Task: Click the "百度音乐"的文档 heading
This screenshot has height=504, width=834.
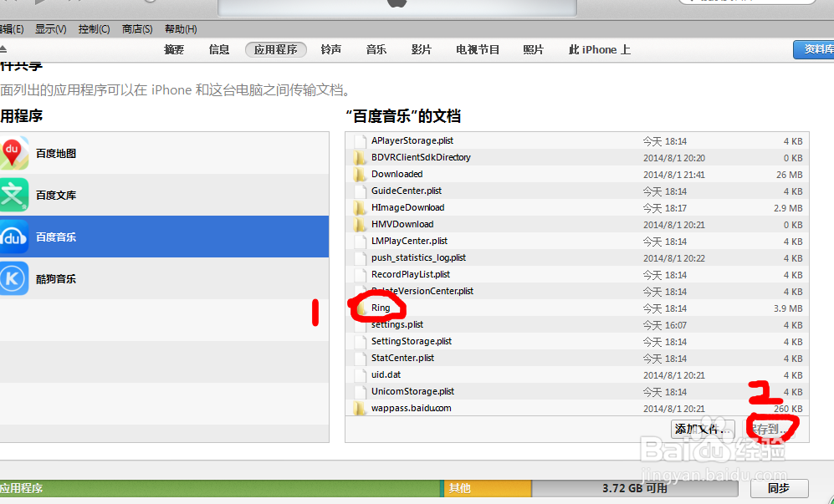Action: (402, 116)
